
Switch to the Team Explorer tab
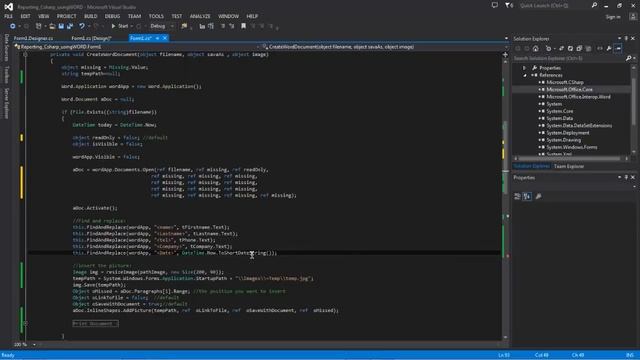pyautogui.click(x=569, y=167)
